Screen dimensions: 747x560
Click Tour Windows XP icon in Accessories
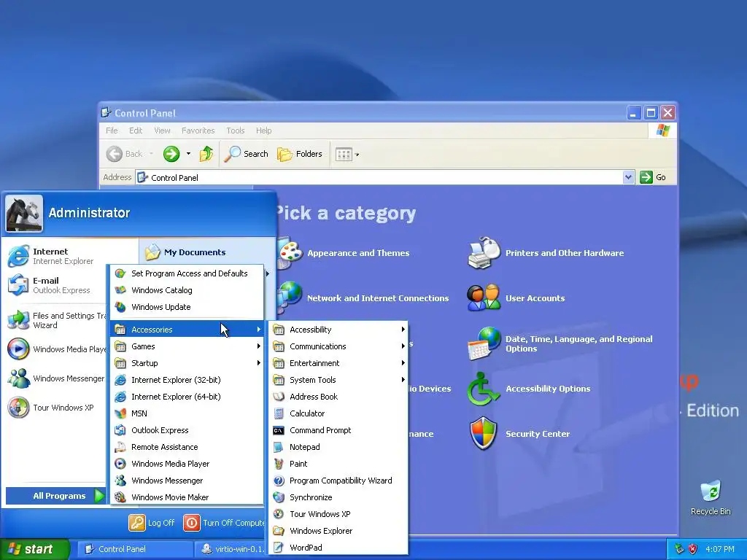tap(279, 514)
